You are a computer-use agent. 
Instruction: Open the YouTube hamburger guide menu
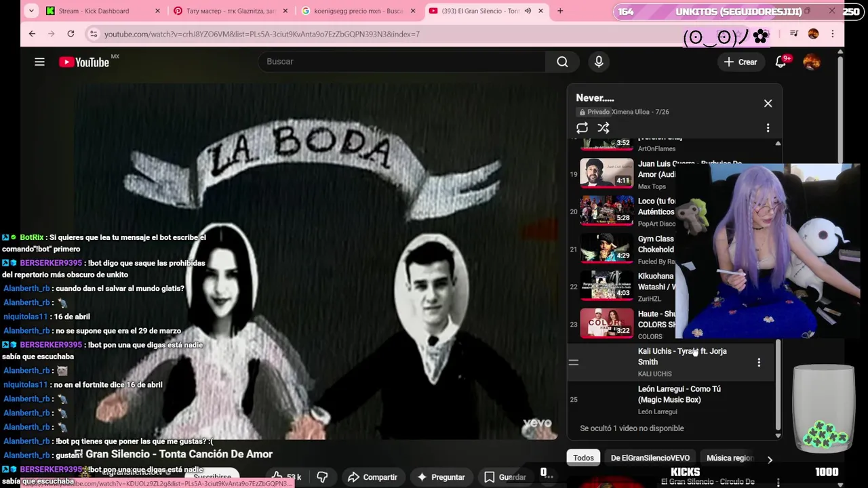pos(39,62)
